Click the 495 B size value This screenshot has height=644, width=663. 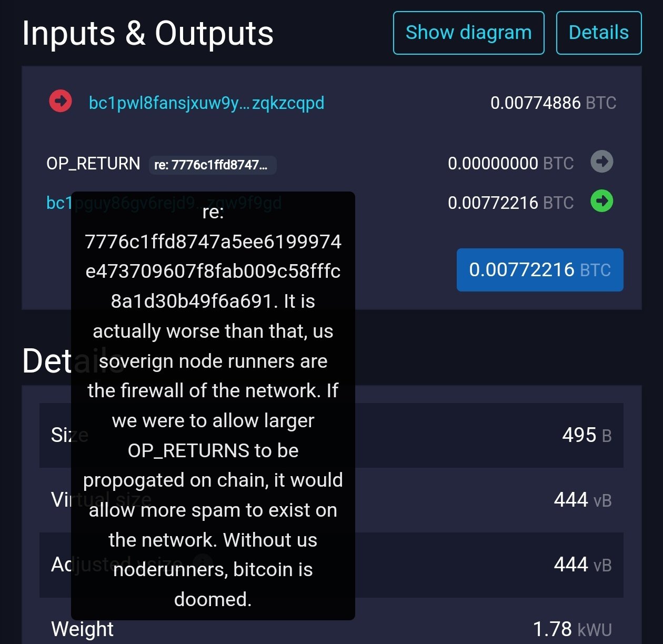[587, 436]
